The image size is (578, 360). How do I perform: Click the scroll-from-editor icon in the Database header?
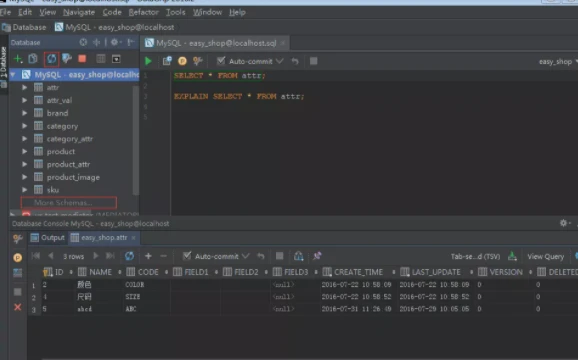(x=83, y=42)
